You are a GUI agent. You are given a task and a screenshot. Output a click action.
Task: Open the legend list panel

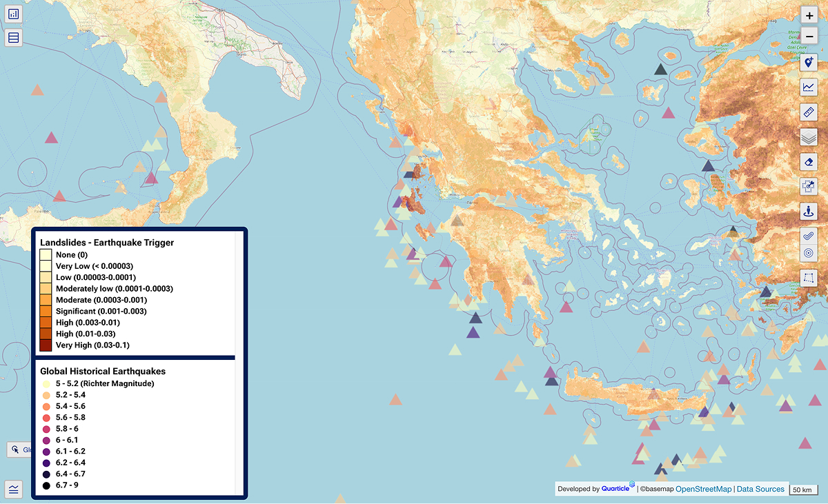13,37
